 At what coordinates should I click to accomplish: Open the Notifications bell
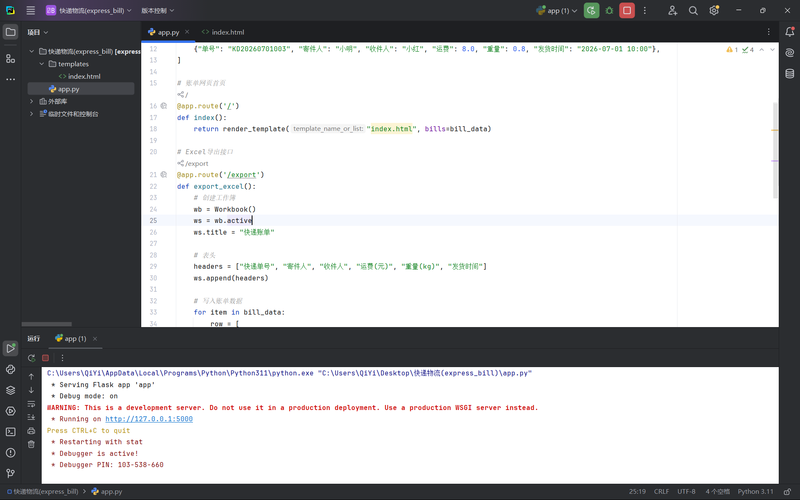point(790,32)
